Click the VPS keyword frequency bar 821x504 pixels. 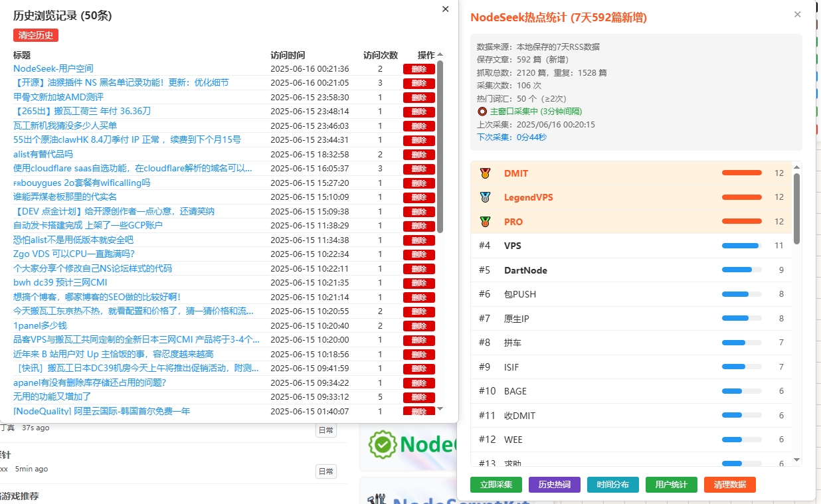pyautogui.click(x=741, y=246)
